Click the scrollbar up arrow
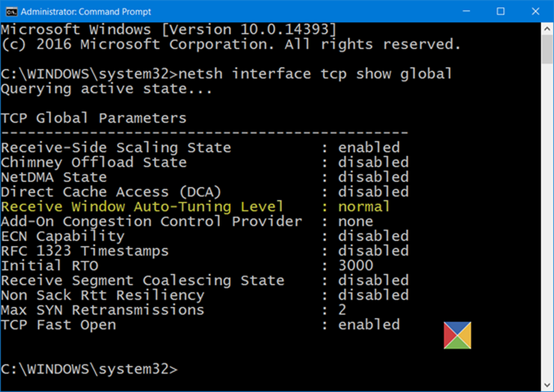Viewport: 554px width, 392px height. coord(547,28)
